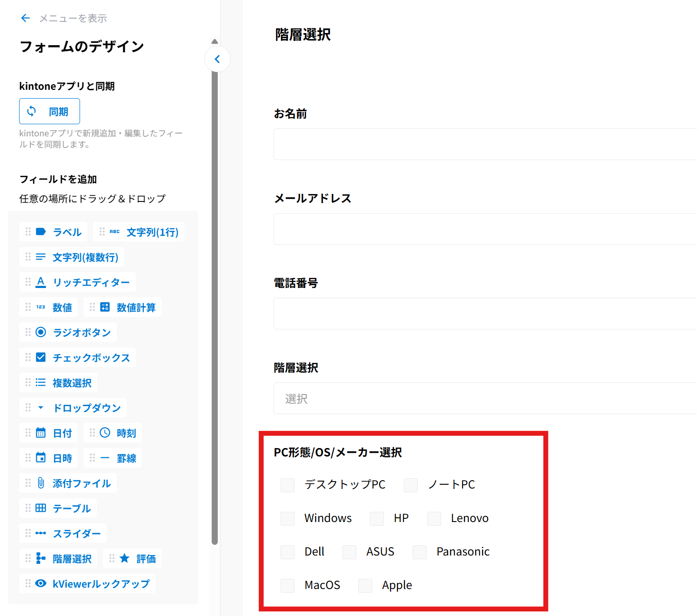697x616 pixels.
Task: Click the kintoneアプリと同期 section heading
Action: (67, 86)
